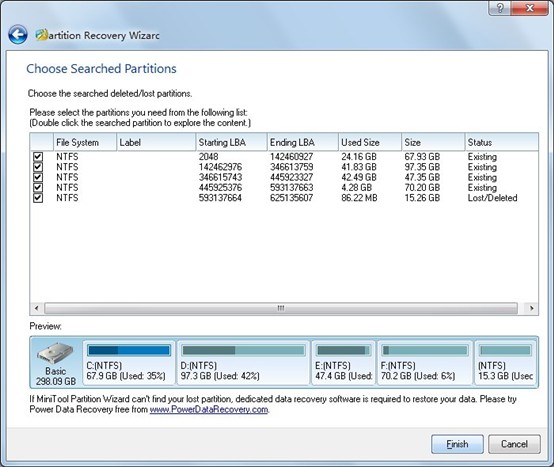Select the row with size 15.26 GB
This screenshot has height=467, width=554.
point(284,197)
